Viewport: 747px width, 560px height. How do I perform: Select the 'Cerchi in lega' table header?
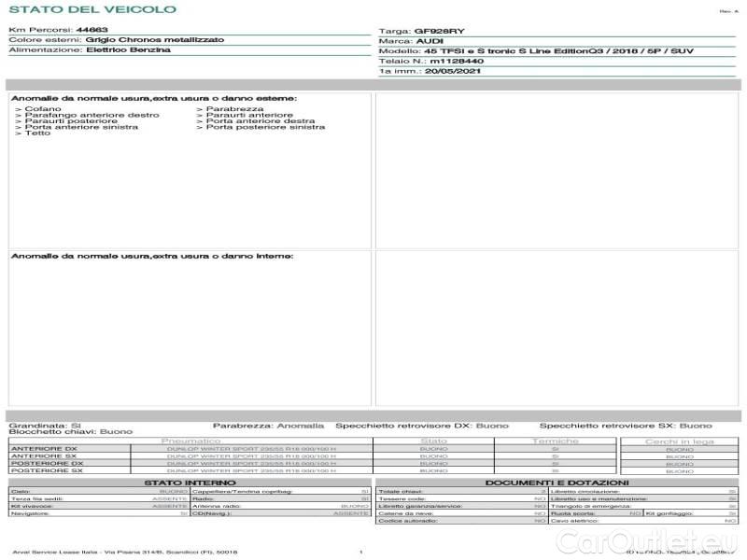tap(680, 441)
